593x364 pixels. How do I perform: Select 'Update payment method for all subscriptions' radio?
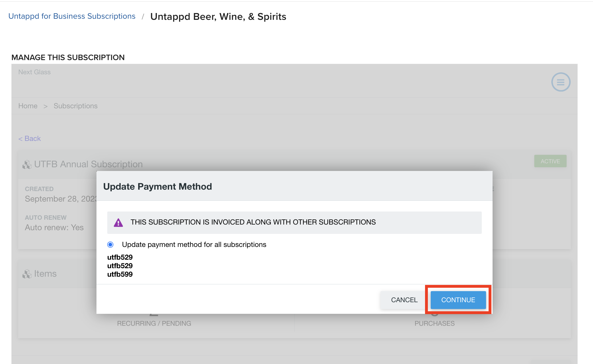tap(110, 244)
